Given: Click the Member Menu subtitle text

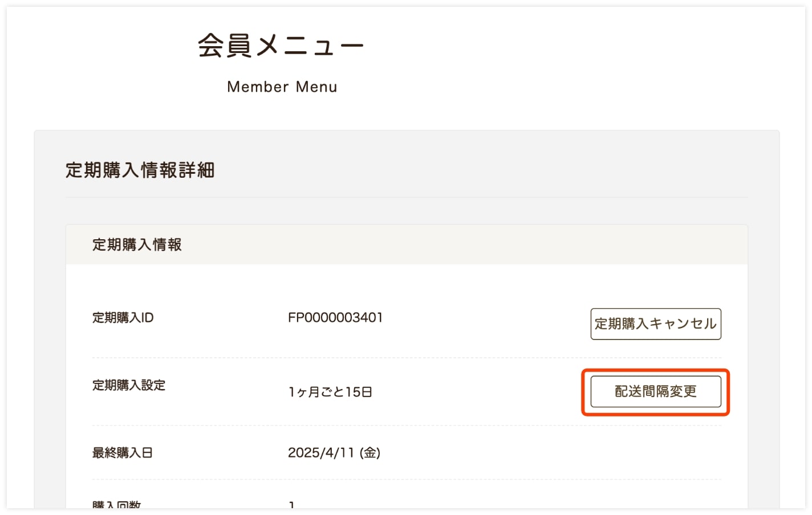Looking at the screenshot, I should (282, 87).
